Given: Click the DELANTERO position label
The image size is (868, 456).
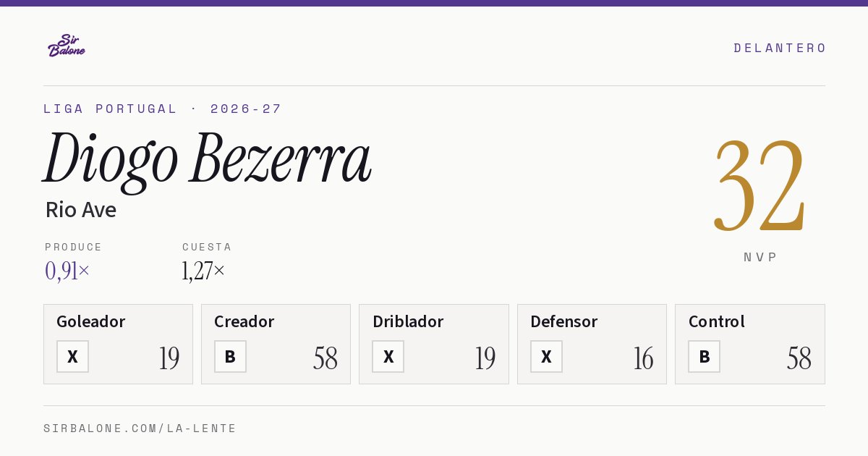Looking at the screenshot, I should click(780, 48).
